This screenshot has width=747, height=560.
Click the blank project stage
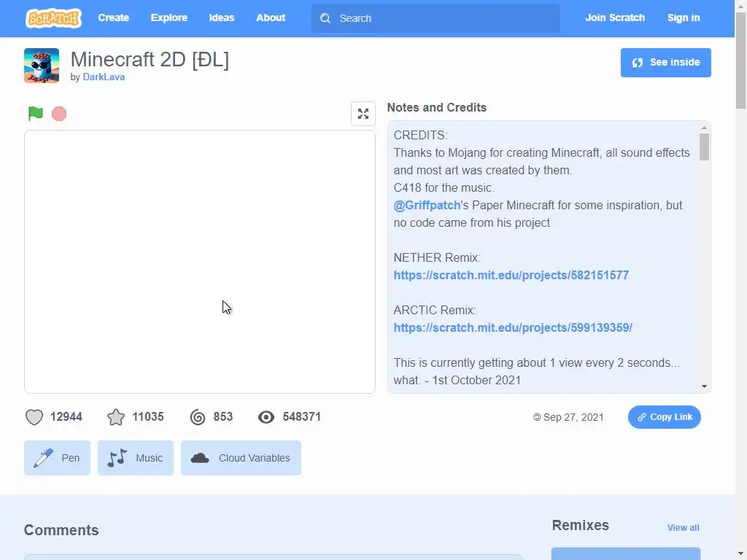200,262
